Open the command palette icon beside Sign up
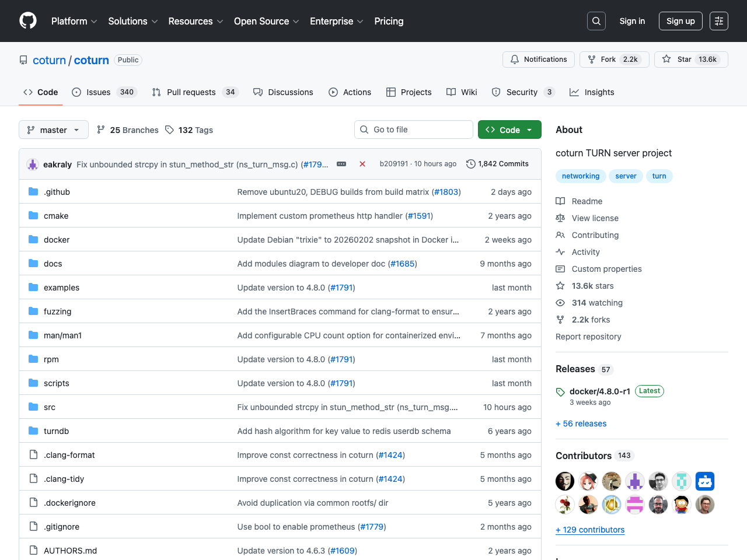 click(718, 20)
